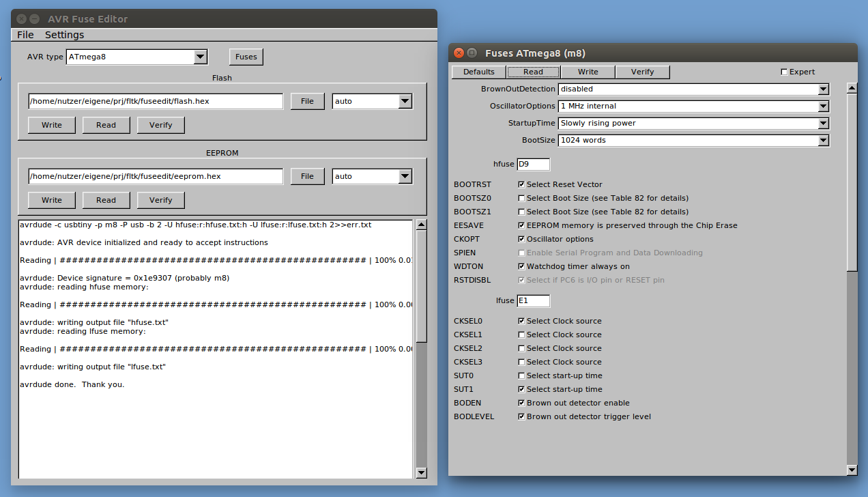Image resolution: width=868 pixels, height=497 pixels.
Task: Toggle the SUT0 checkbox
Action: [x=521, y=375]
